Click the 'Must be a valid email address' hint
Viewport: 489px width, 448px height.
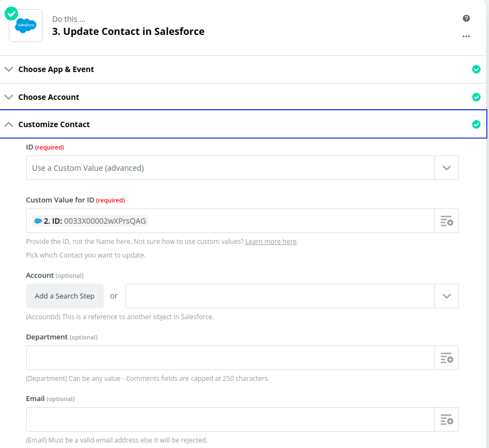click(x=116, y=440)
